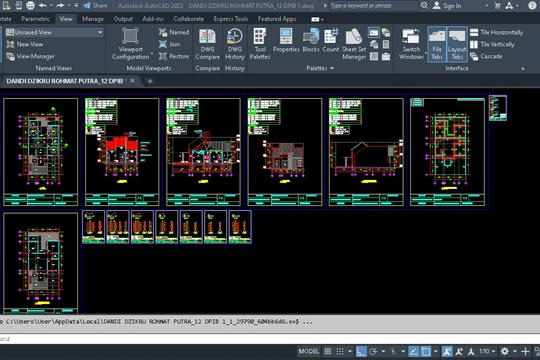Screen dimensions: 540x360
Task: Toggle the drawing grid display in status bar
Action: (328, 351)
